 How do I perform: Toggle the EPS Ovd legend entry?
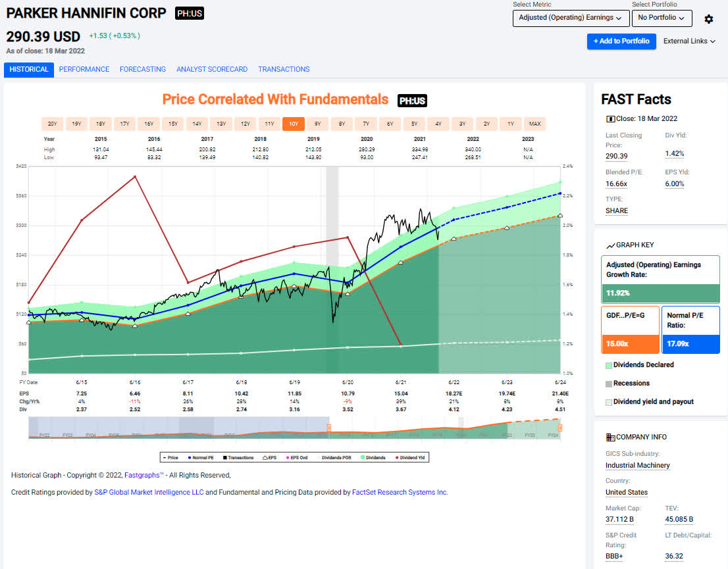[x=297, y=458]
